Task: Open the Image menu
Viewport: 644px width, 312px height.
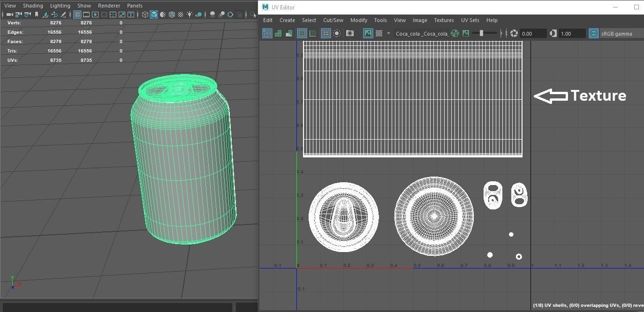Action: coord(420,20)
